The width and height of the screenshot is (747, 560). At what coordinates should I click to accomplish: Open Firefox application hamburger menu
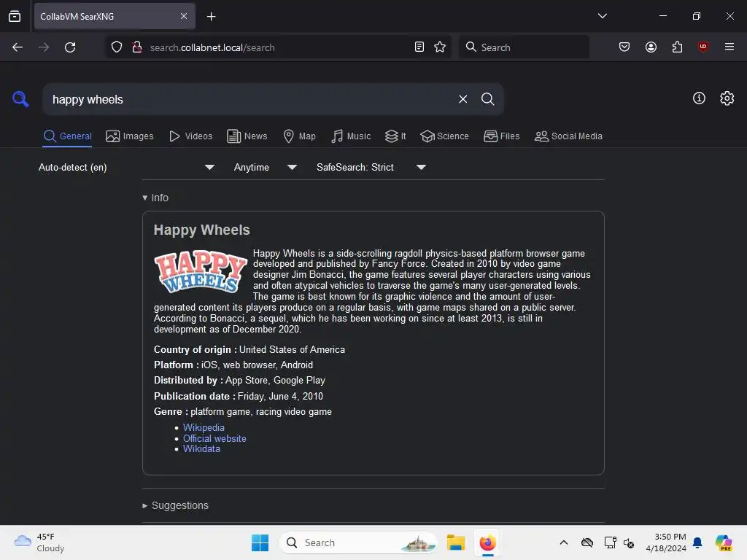[729, 47]
